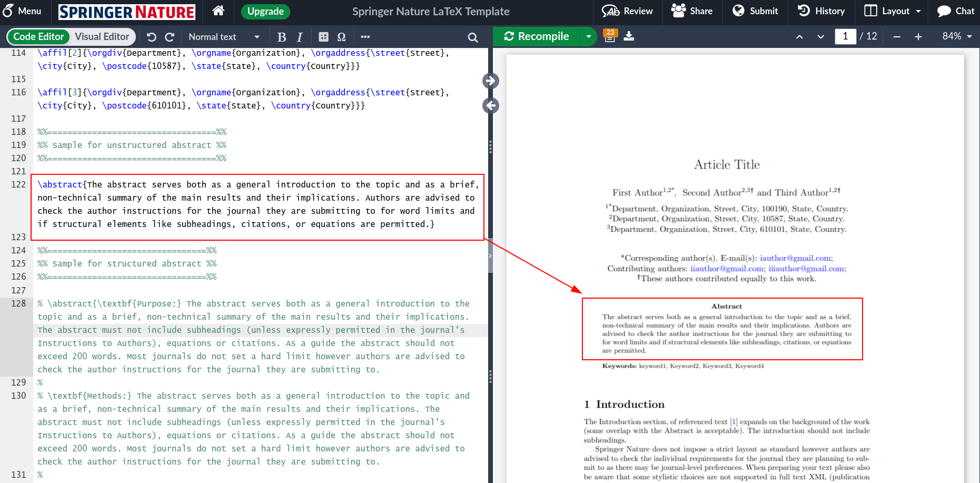The height and width of the screenshot is (483, 980).
Task: Undo the last edit
Action: pos(151,37)
